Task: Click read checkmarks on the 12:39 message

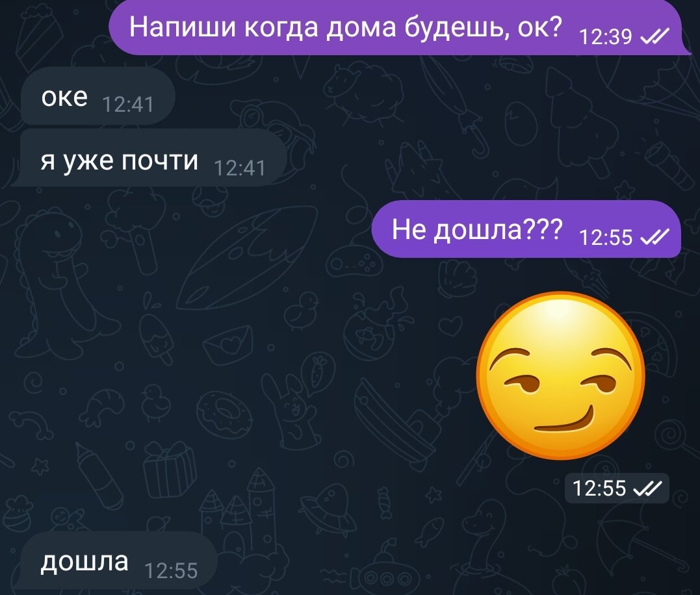Action: tap(655, 36)
